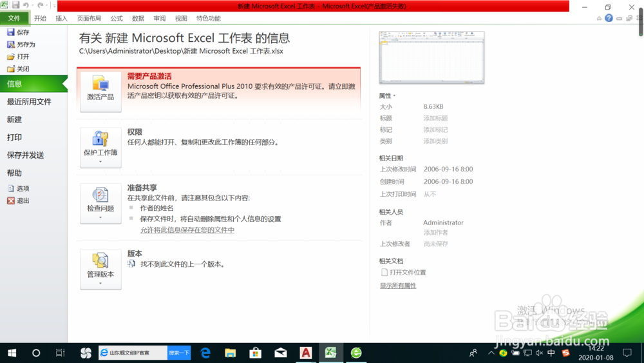
Task: Click the 显示所有属性 link
Action: point(398,285)
